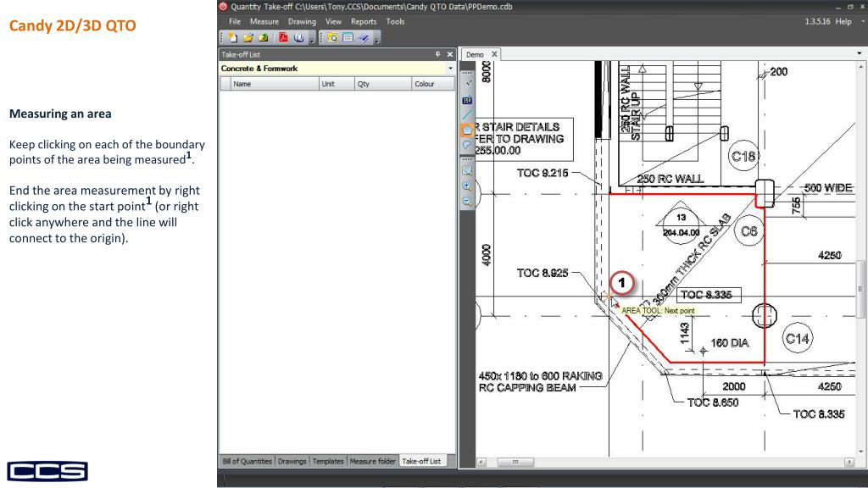Click the Open folder toolbar icon

point(248,37)
